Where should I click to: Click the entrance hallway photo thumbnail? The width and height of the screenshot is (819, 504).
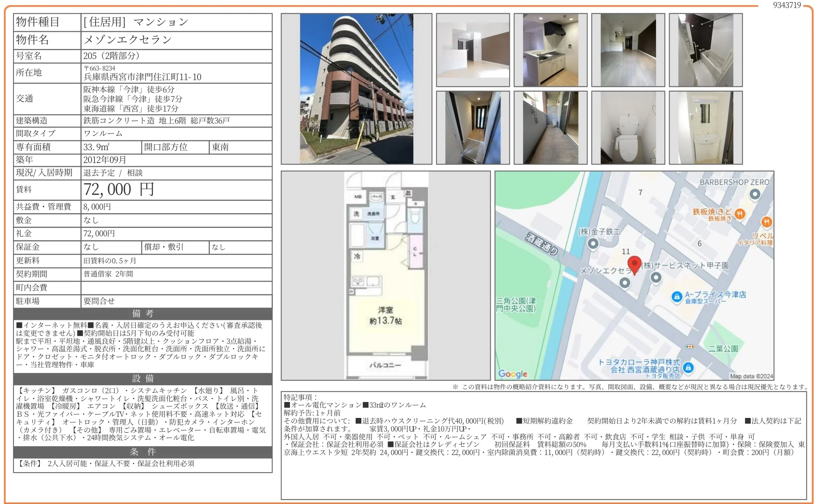(x=472, y=128)
